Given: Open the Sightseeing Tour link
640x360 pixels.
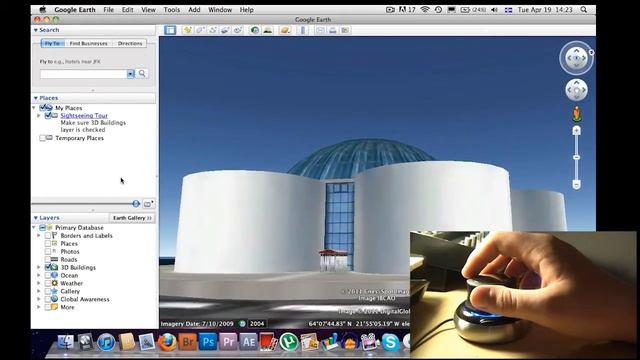Looking at the screenshot, I should 84,116.
